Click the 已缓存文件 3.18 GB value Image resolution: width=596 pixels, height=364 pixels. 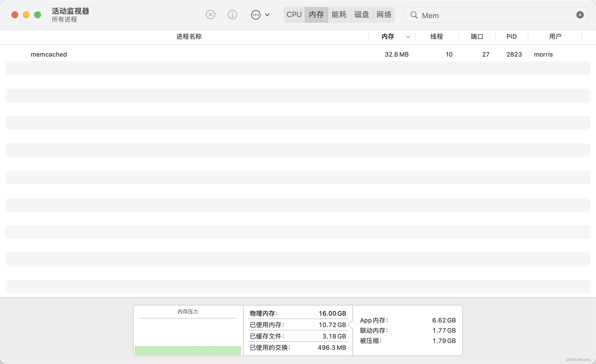[334, 336]
